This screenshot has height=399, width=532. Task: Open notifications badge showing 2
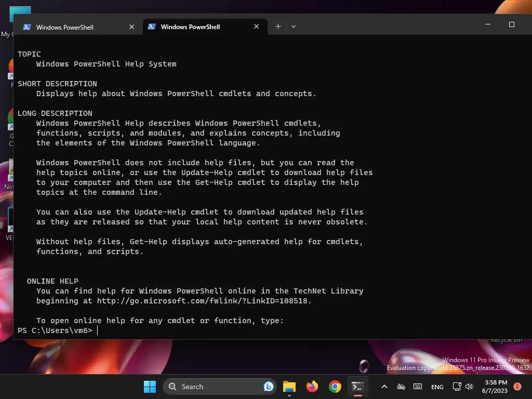517,387
